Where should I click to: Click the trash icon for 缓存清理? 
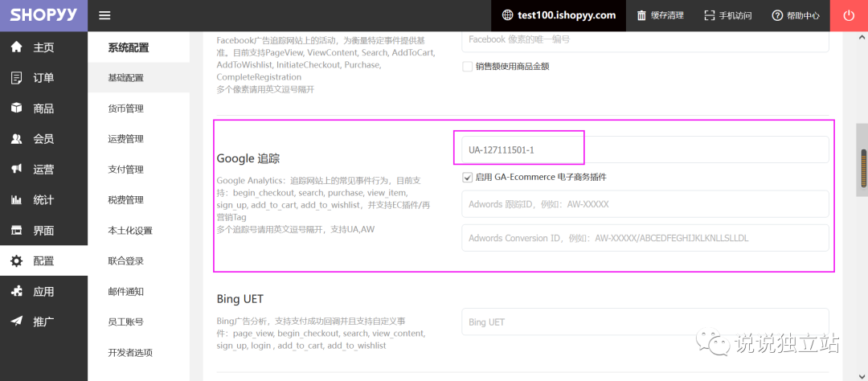pos(641,15)
